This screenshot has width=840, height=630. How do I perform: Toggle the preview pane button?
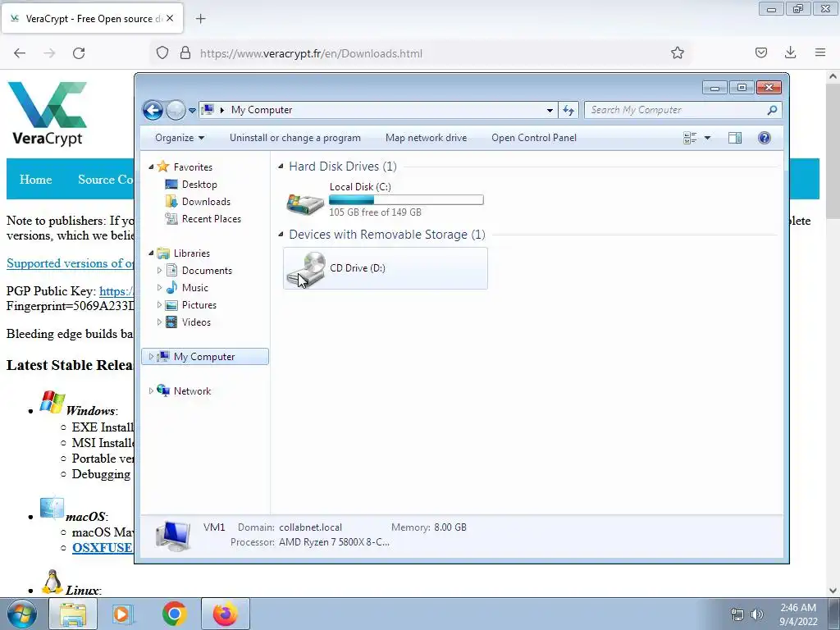point(735,138)
